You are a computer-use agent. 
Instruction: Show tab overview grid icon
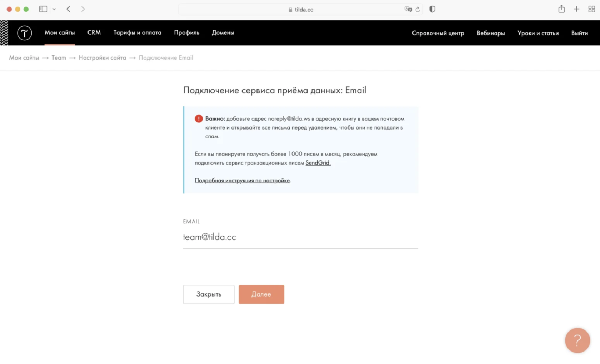pyautogui.click(x=591, y=9)
